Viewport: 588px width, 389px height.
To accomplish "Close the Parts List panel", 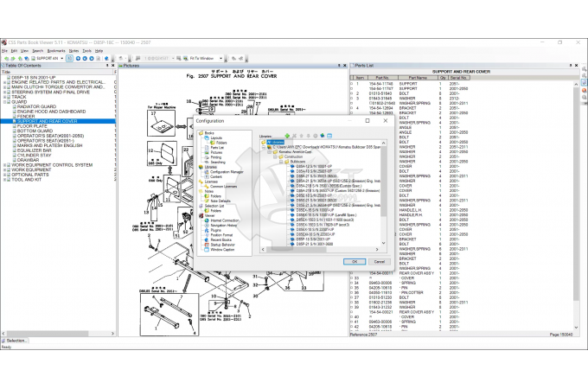I will (577, 66).
